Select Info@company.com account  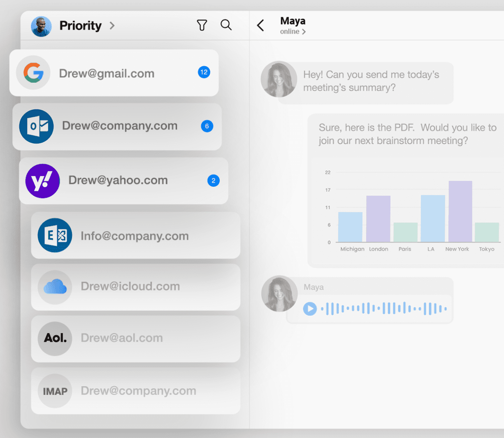136,235
